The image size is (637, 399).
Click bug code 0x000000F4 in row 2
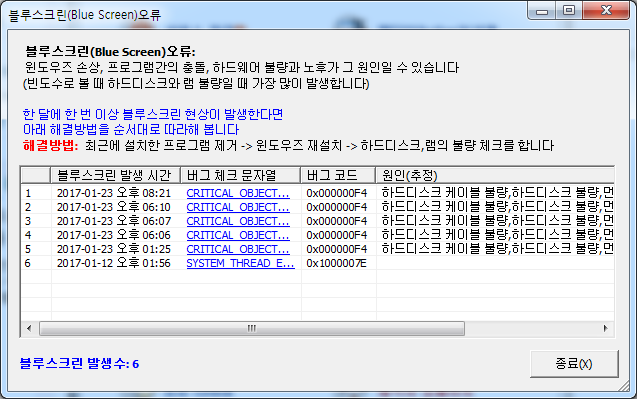[x=336, y=207]
